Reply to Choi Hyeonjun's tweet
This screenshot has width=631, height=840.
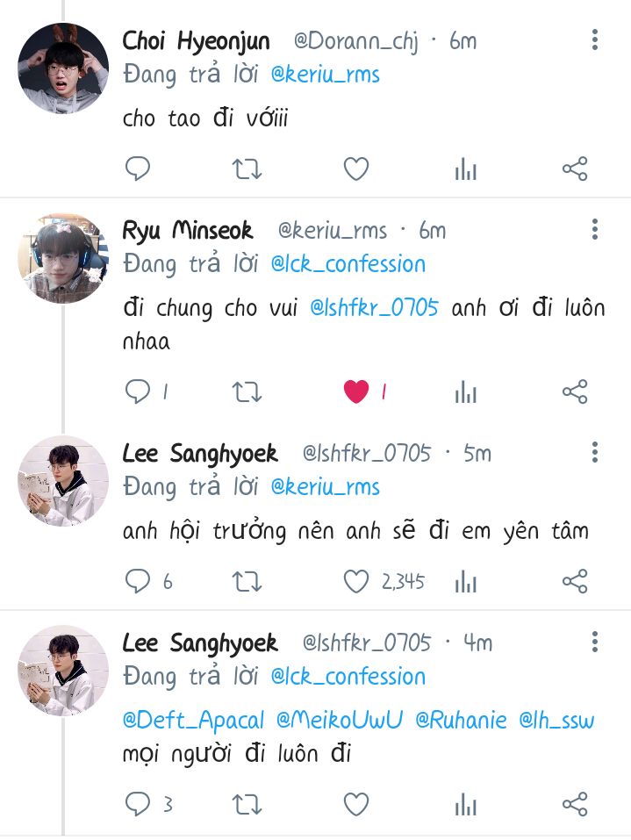138,169
